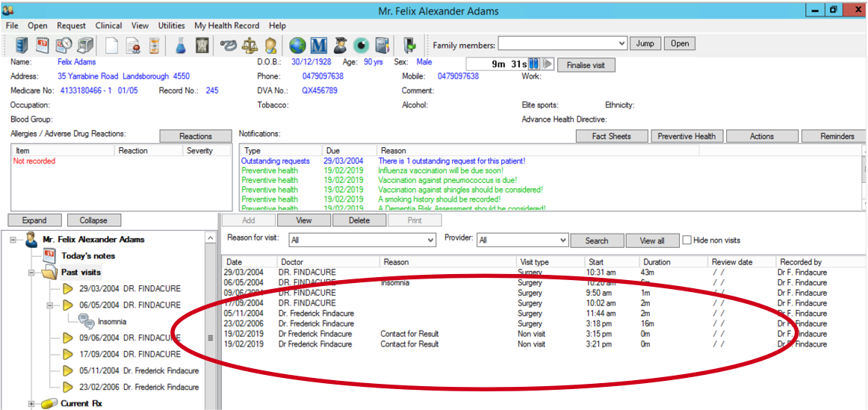Open Fact Sheets
Screen dimensions: 868x410
[x=612, y=136]
